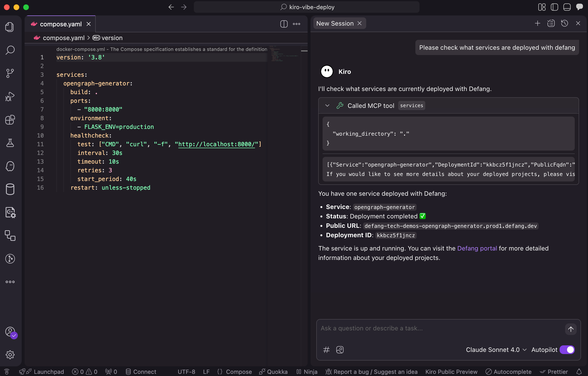Click the ports forwarded count status item
Viewport: 588px width, 376px height.
(111, 372)
